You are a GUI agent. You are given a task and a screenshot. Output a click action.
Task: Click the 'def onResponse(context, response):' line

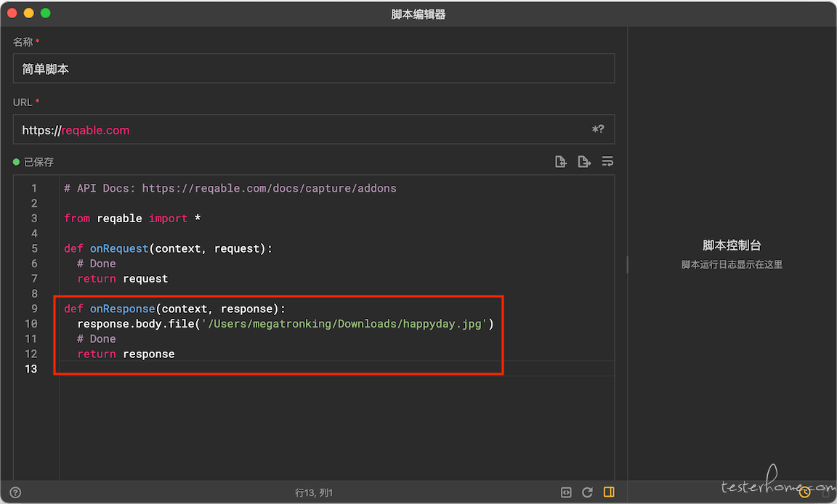[x=174, y=309]
